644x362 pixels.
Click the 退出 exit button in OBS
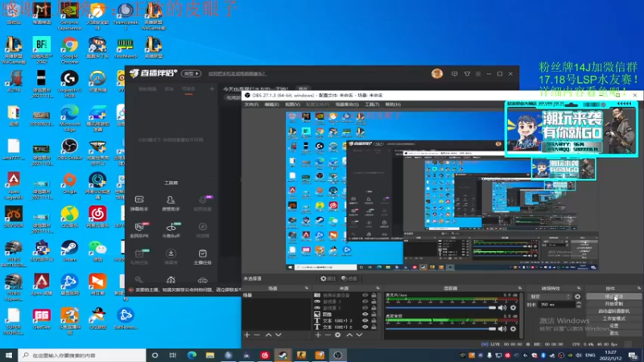tap(613, 333)
